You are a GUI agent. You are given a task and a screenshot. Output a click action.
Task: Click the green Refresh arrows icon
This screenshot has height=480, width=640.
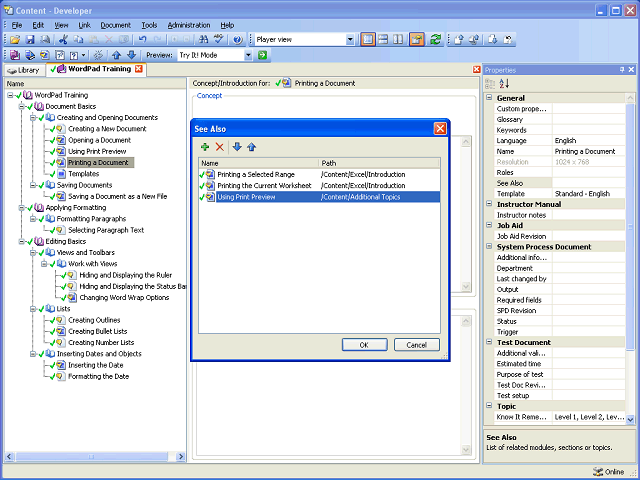point(435,40)
